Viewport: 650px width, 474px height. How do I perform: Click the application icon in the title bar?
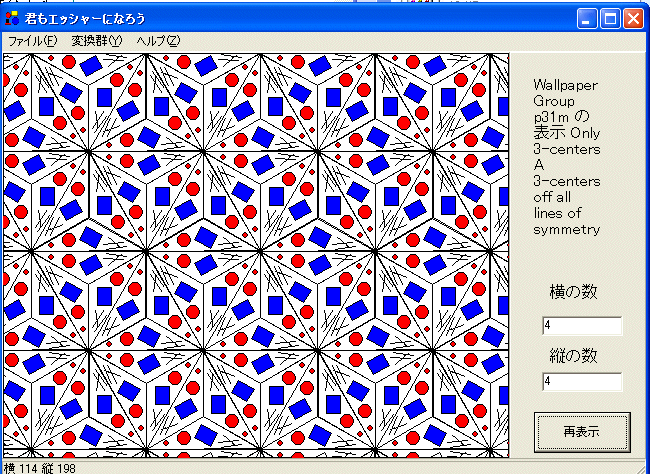click(x=12, y=18)
